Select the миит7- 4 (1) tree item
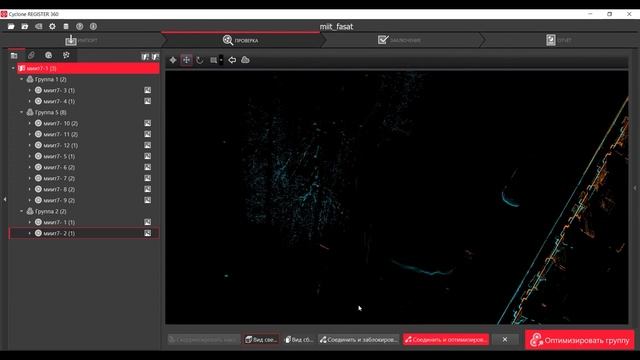This screenshot has height=360, width=640. (x=59, y=101)
